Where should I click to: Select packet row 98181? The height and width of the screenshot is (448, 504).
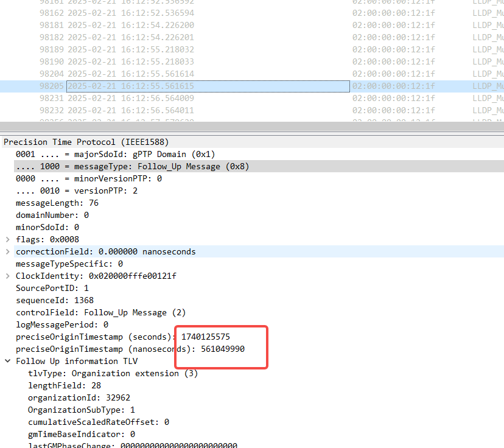pos(252,26)
